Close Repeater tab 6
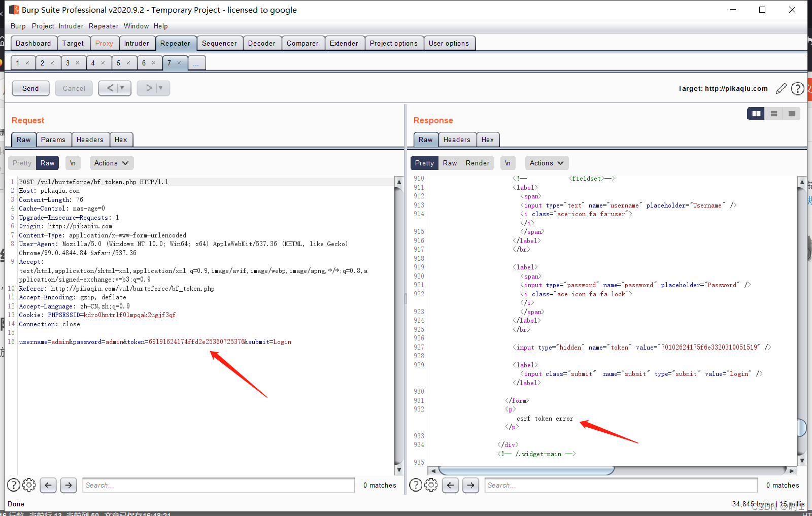The height and width of the screenshot is (516, 812). click(154, 63)
